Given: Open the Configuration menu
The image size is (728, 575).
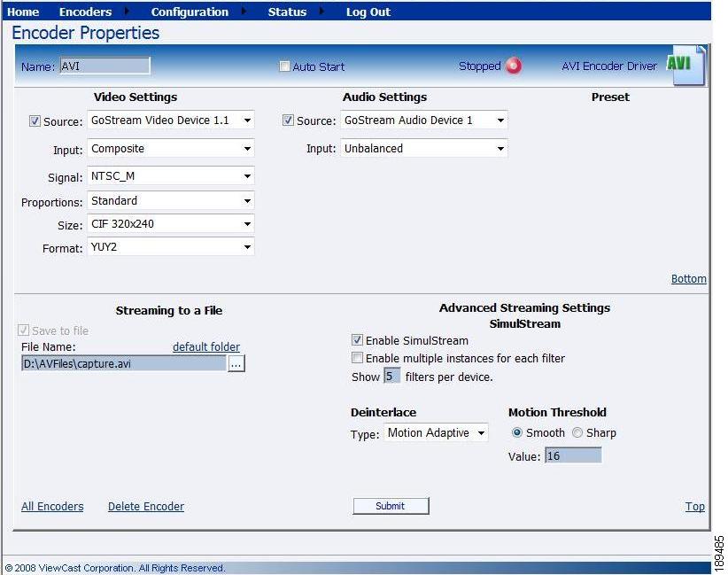Looking at the screenshot, I should 190,12.
